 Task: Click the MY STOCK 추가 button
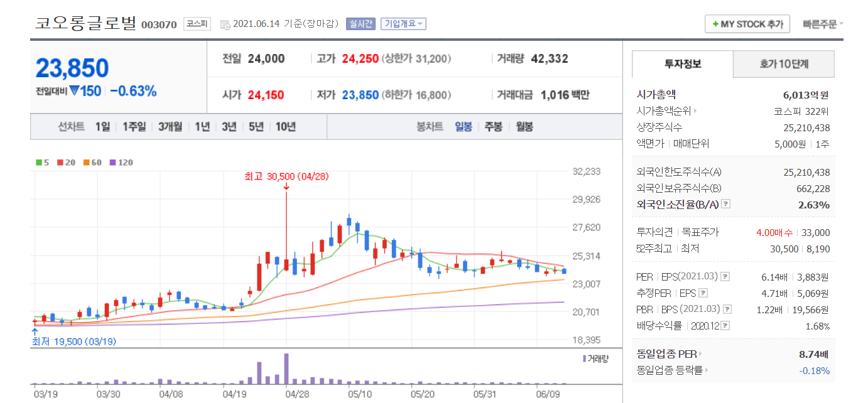click(749, 24)
